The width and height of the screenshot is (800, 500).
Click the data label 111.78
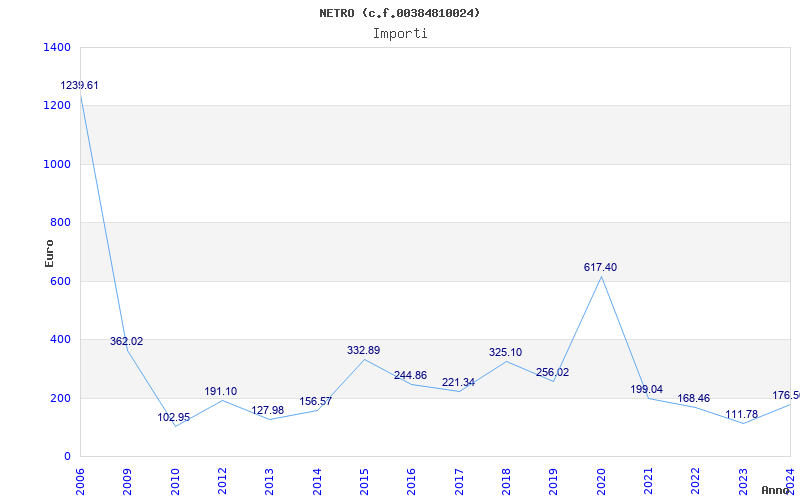point(741,414)
